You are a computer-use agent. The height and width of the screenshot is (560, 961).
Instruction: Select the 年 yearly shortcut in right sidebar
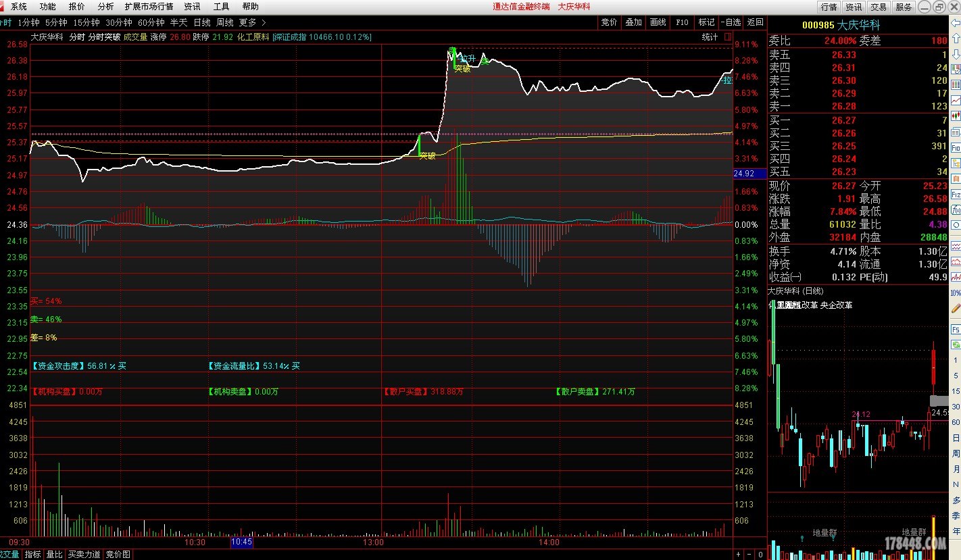point(956,530)
